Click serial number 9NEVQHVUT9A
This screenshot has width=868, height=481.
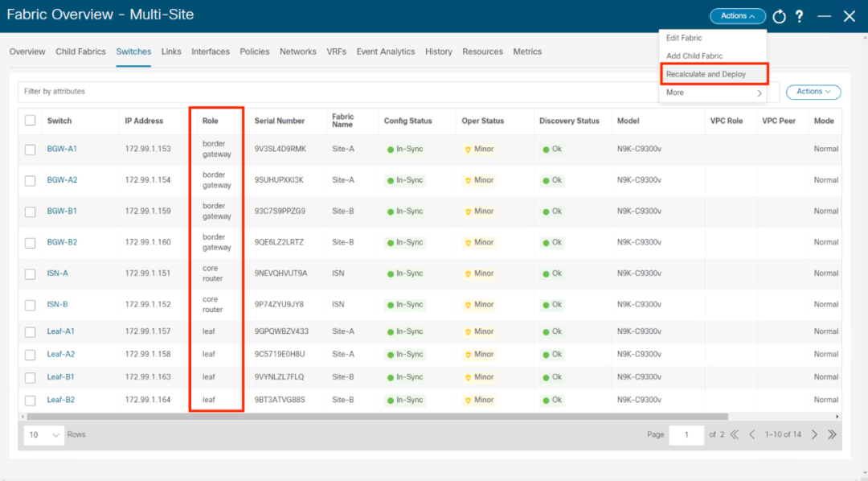click(280, 273)
